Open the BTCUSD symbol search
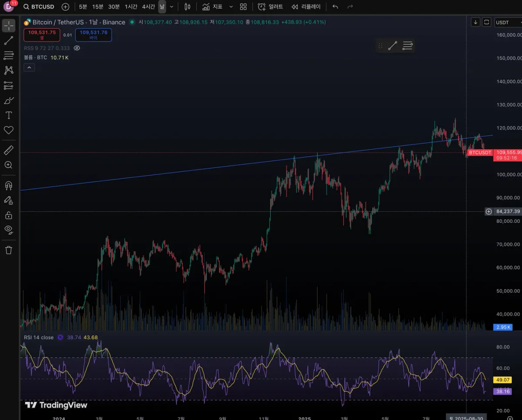522x420 pixels. (x=39, y=7)
